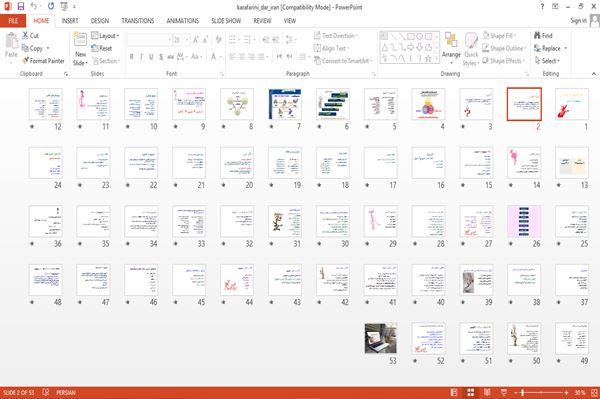Click Increase Font Size icon
The height and width of the screenshot is (399, 600).
[x=196, y=39]
